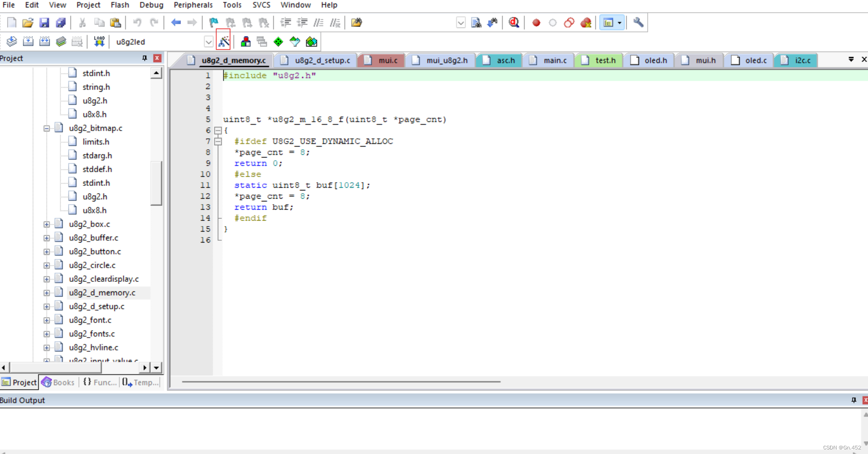868x454 pixels.
Task: Click project tree scroll right arrow
Action: (x=145, y=368)
